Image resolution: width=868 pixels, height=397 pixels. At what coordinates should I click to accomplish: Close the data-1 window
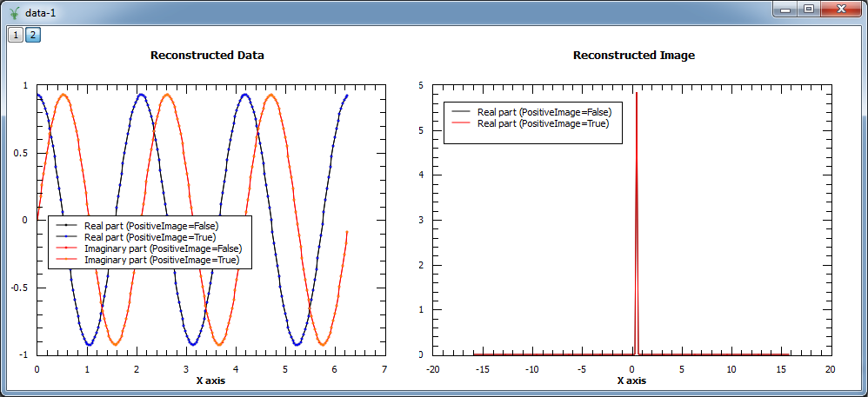(x=841, y=9)
